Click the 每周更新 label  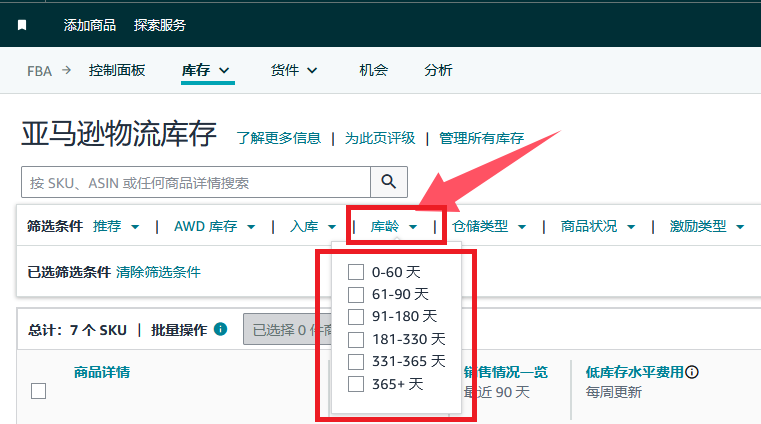pyautogui.click(x=613, y=392)
